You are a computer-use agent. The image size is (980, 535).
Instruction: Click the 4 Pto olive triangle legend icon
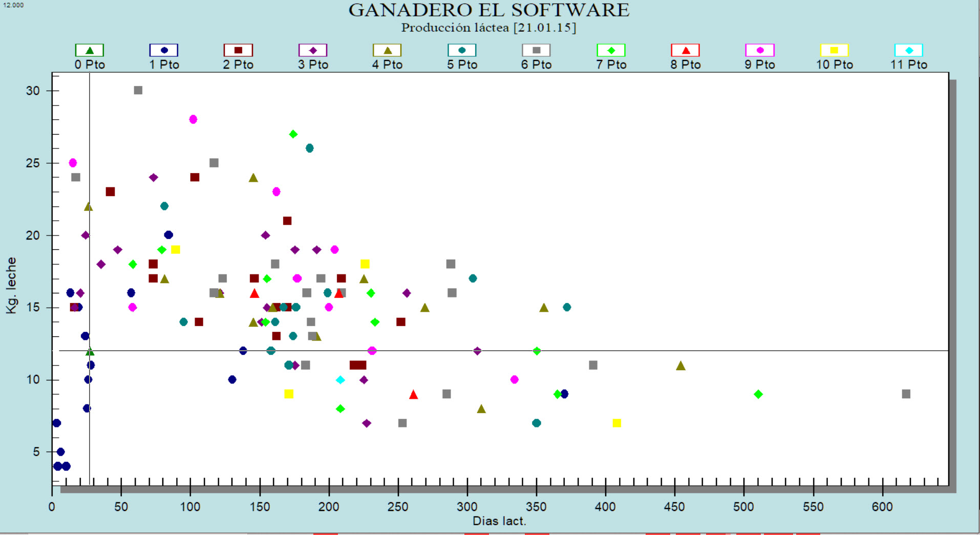(x=387, y=50)
